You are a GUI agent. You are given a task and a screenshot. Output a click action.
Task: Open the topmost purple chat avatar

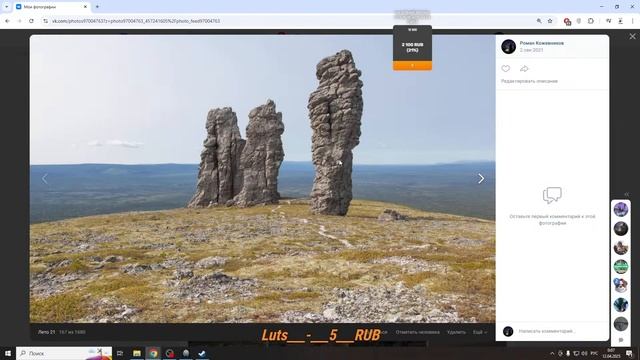point(621,209)
